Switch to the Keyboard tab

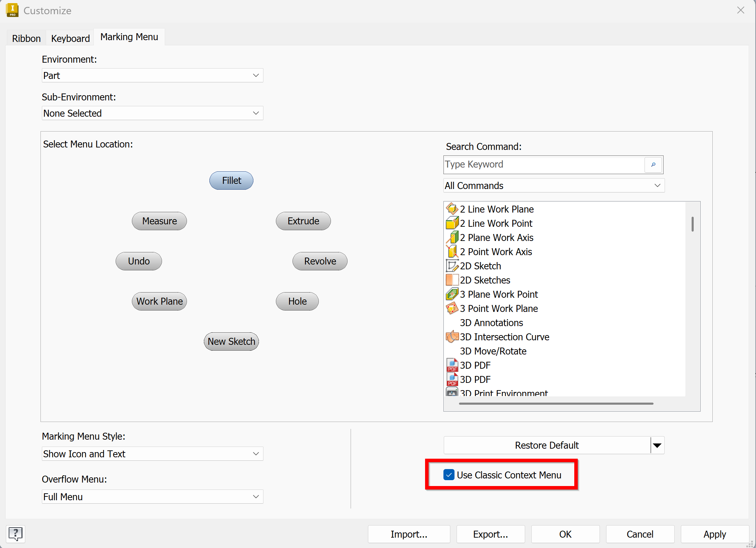[x=70, y=38]
